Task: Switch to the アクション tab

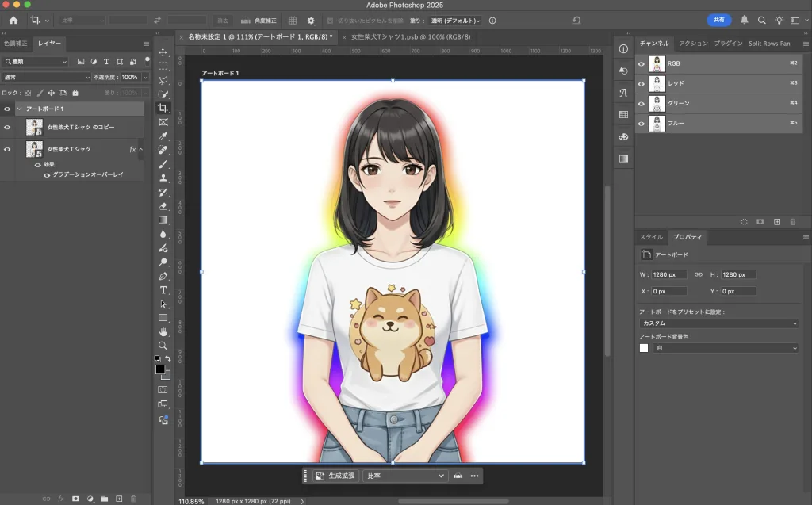Action: [x=692, y=44]
